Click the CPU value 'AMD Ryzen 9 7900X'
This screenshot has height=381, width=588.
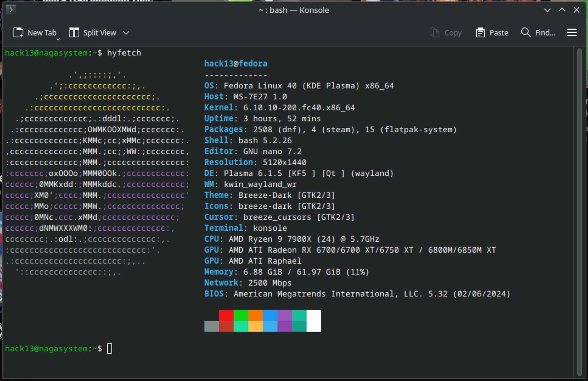tap(270, 239)
